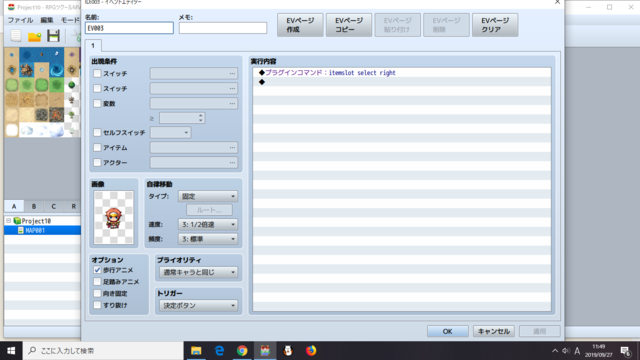Viewport: 640px width, 360px height.
Task: Enable the アクター condition checkbox
Action: pyautogui.click(x=97, y=162)
